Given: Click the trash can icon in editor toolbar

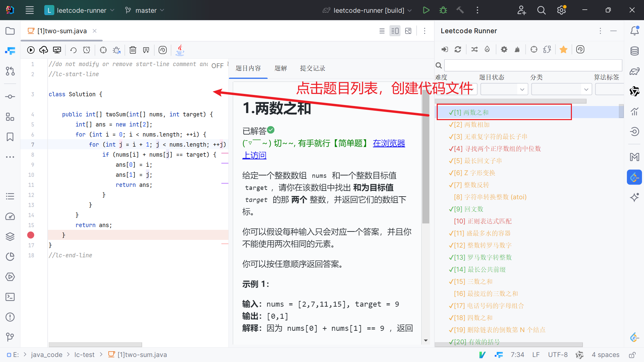Looking at the screenshot, I should click(x=133, y=50).
